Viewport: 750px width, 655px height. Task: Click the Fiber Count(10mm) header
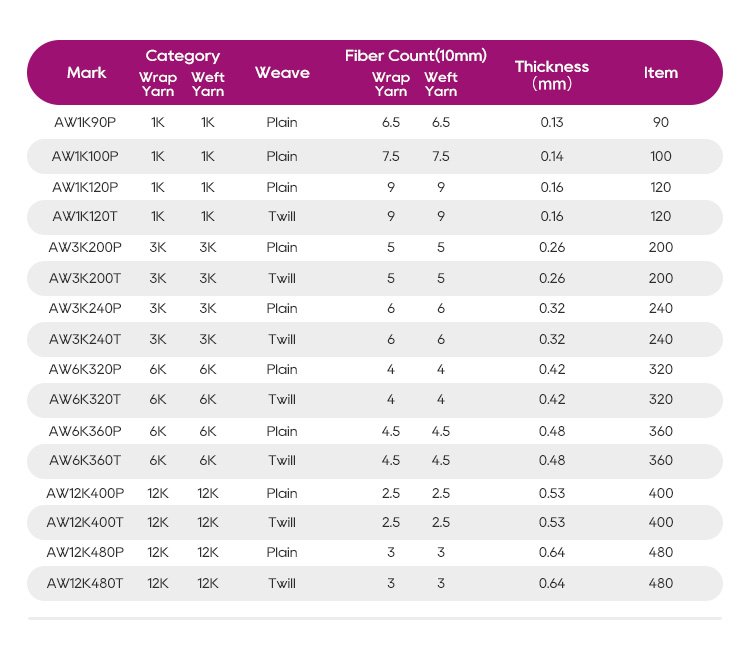(x=416, y=56)
